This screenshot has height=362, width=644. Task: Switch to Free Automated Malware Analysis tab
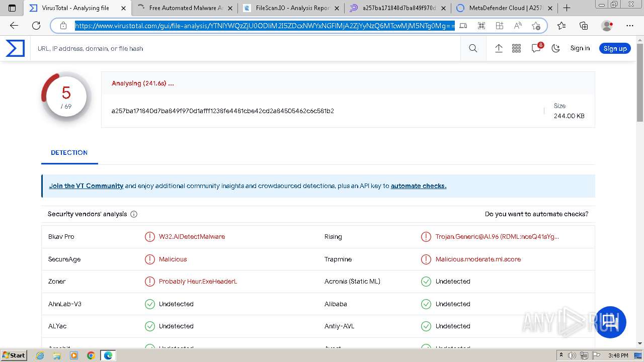pyautogui.click(x=186, y=8)
